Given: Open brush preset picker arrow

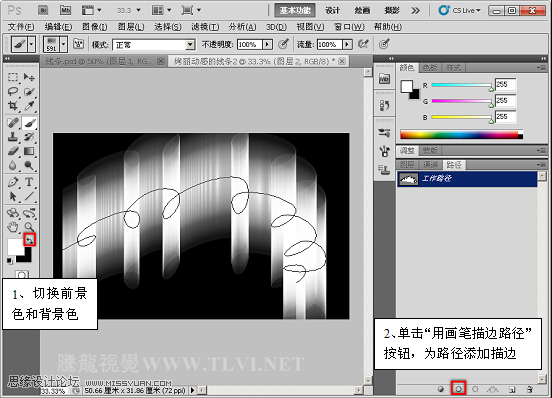Looking at the screenshot, I should (63, 44).
